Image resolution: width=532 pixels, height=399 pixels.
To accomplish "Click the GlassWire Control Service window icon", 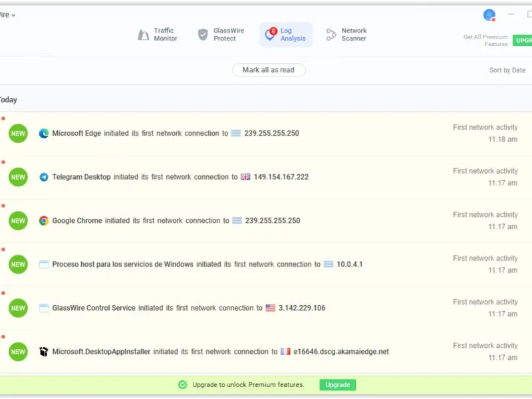I will click(44, 308).
